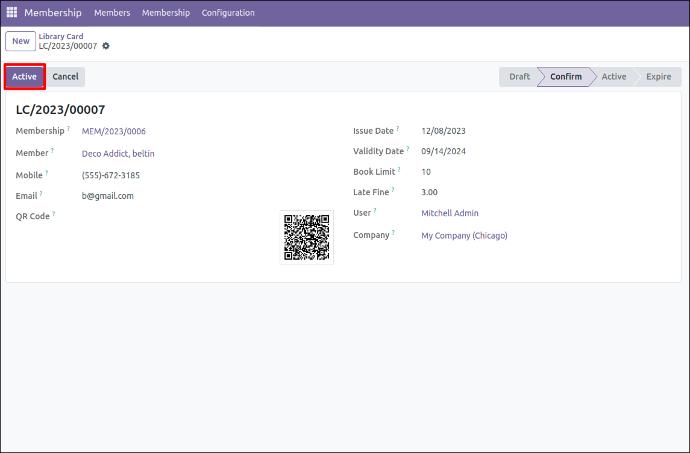
Task: Click the Validity Date value 09/14/2024
Action: pos(443,151)
